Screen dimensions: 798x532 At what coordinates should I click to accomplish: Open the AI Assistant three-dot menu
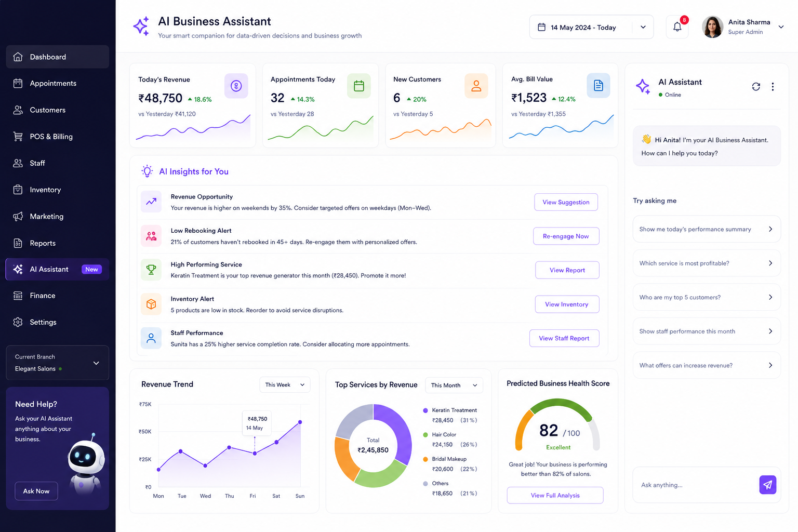pyautogui.click(x=773, y=87)
